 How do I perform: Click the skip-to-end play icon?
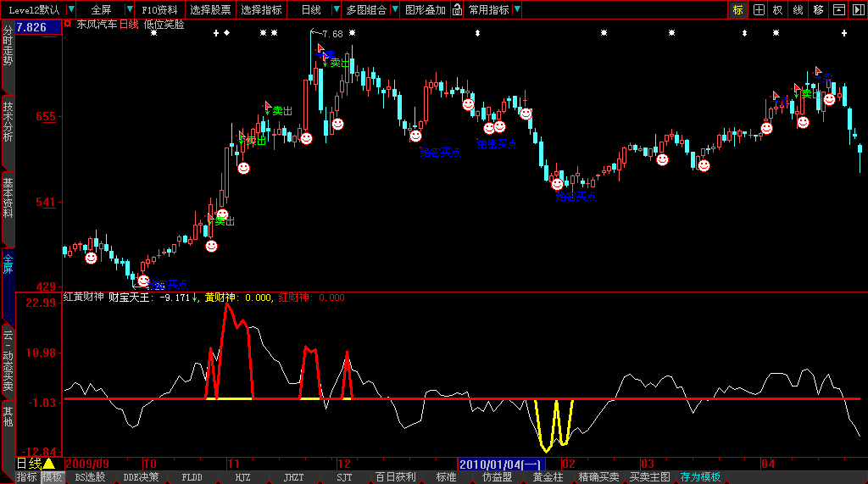858,10
